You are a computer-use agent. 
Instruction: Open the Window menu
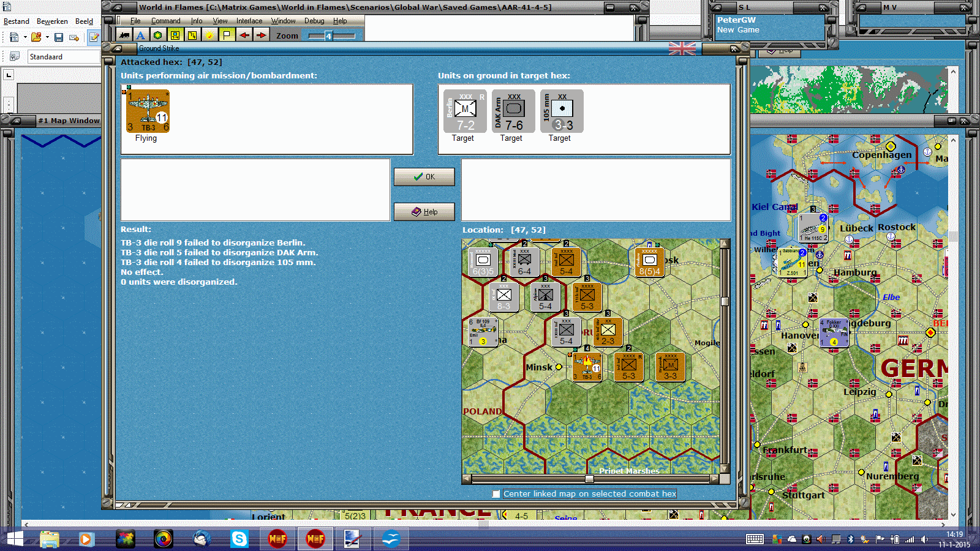click(283, 21)
